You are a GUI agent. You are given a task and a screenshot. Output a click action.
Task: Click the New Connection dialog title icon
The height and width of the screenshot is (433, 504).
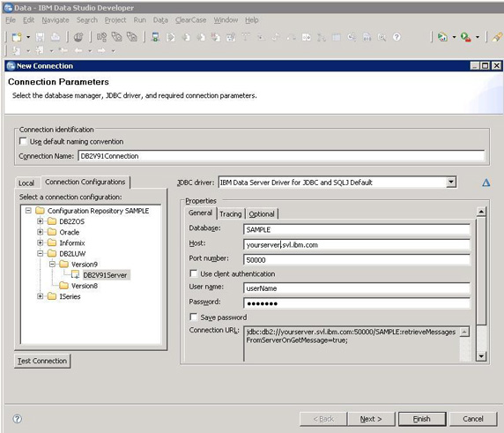pyautogui.click(x=11, y=66)
